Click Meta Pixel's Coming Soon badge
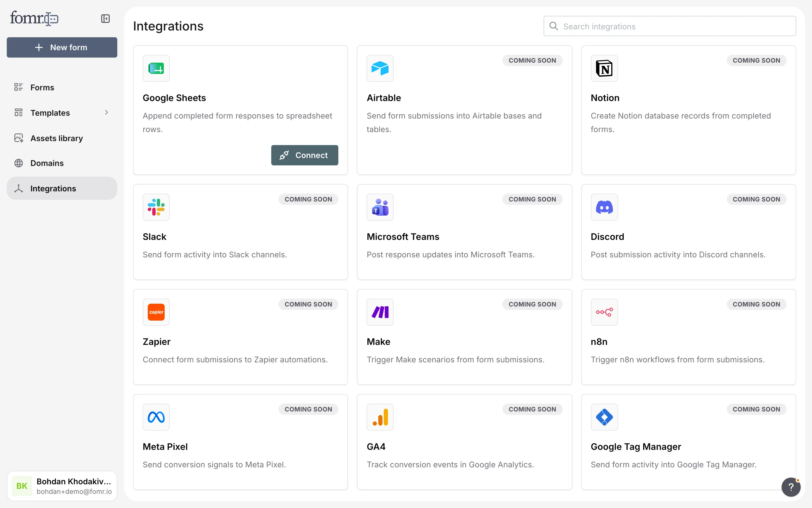The image size is (812, 508). pos(308,409)
